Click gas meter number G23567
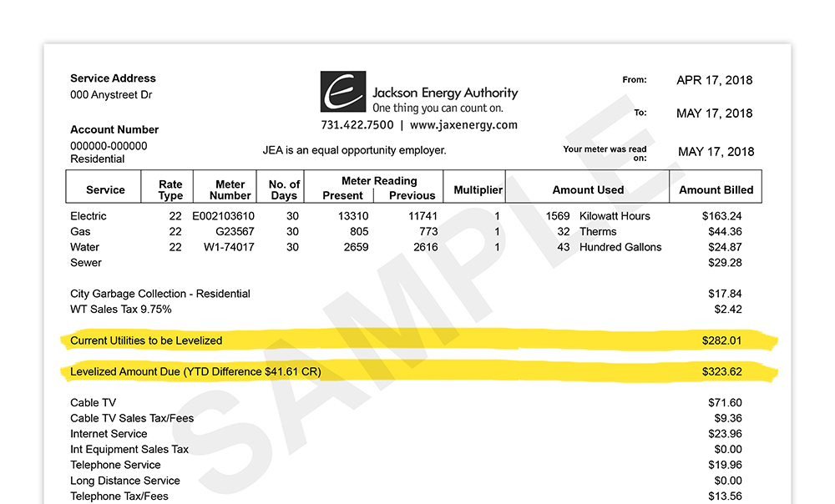This screenshot has height=504, width=835. click(235, 231)
